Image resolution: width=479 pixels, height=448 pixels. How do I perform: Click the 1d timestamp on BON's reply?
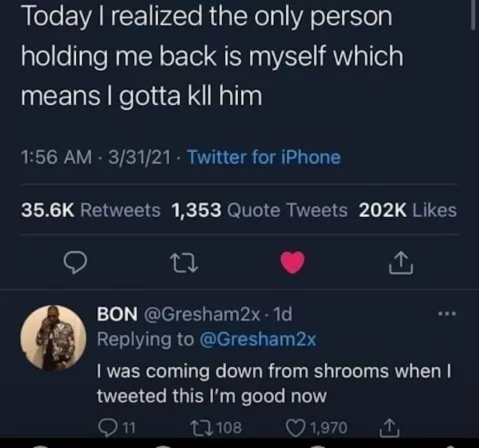pyautogui.click(x=283, y=314)
